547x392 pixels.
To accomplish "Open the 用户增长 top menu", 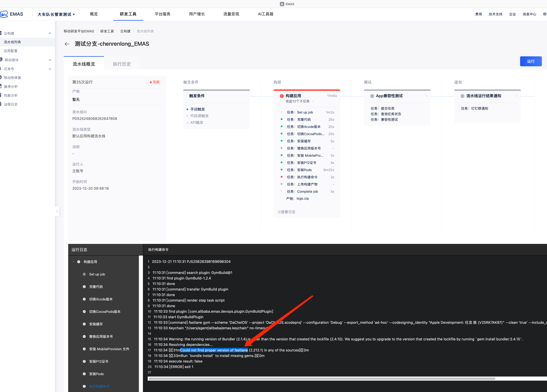I will click(197, 14).
